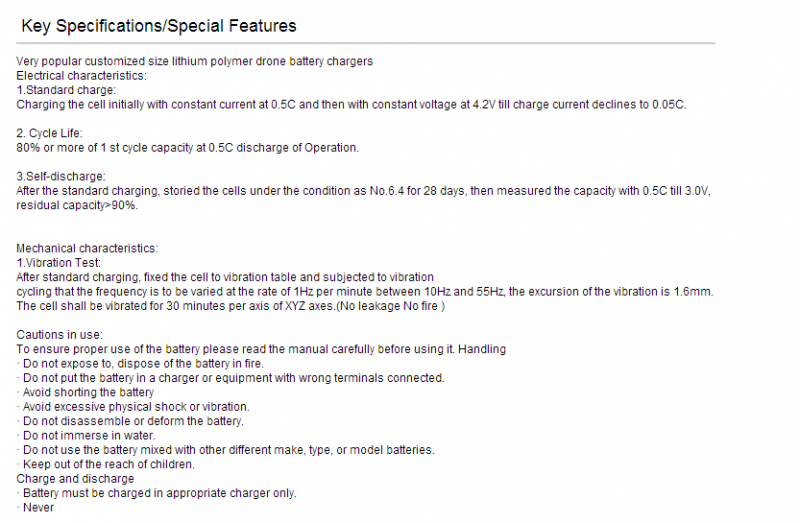The image size is (800, 523).
Task: Click the 2. Cycle Life label
Action: [x=49, y=133]
